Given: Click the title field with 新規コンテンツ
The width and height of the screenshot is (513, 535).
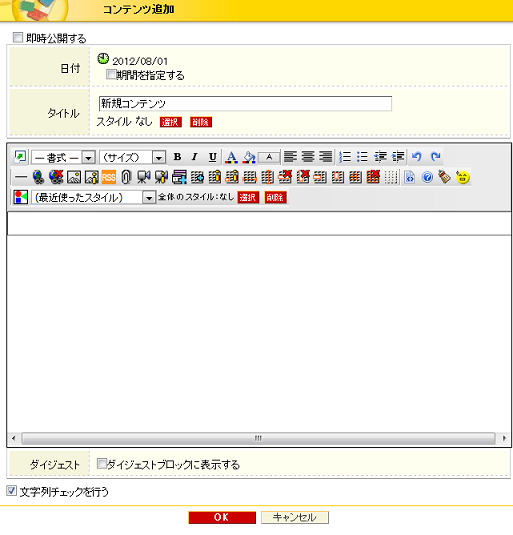Looking at the screenshot, I should coord(245,103).
